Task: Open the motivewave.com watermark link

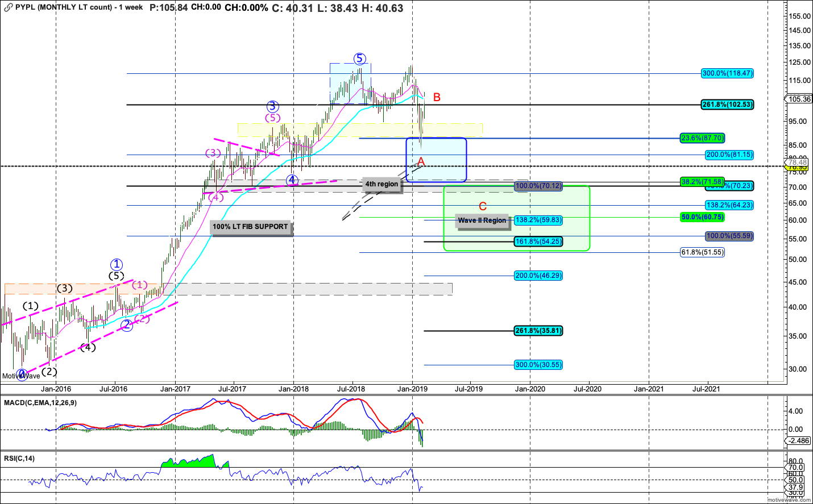Action: tap(789, 500)
